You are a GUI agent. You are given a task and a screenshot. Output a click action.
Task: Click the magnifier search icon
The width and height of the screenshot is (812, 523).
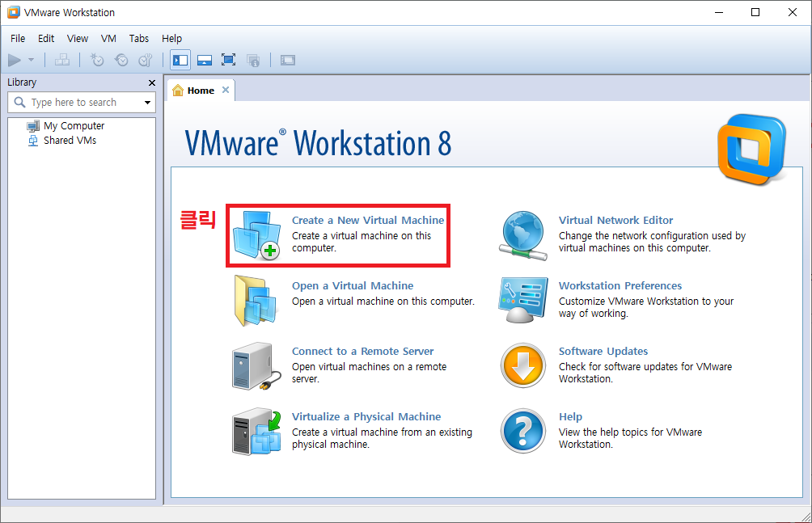click(x=19, y=102)
